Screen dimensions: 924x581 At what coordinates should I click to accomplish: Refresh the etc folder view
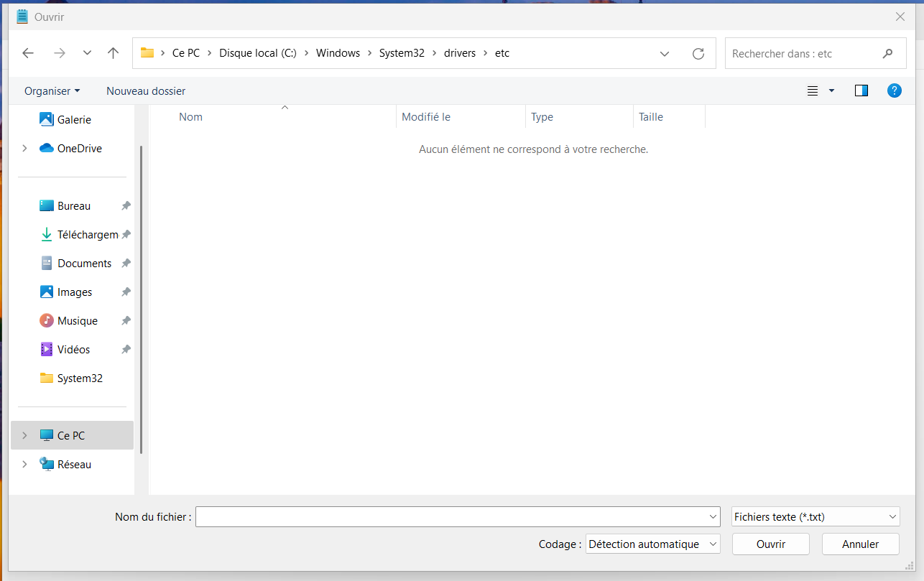coord(698,54)
